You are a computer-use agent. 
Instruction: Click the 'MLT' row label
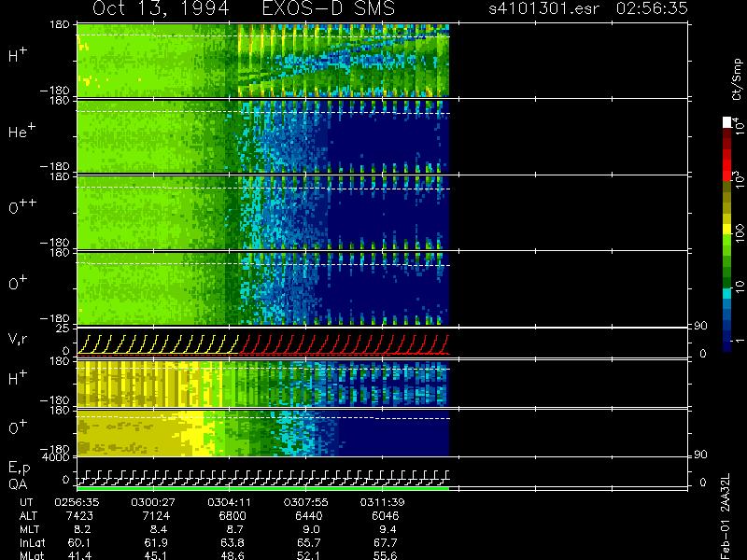(29, 529)
